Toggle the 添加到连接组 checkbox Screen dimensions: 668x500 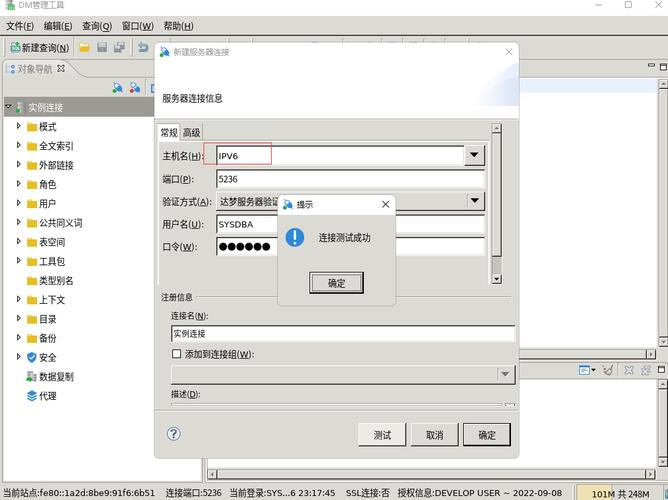coord(176,354)
